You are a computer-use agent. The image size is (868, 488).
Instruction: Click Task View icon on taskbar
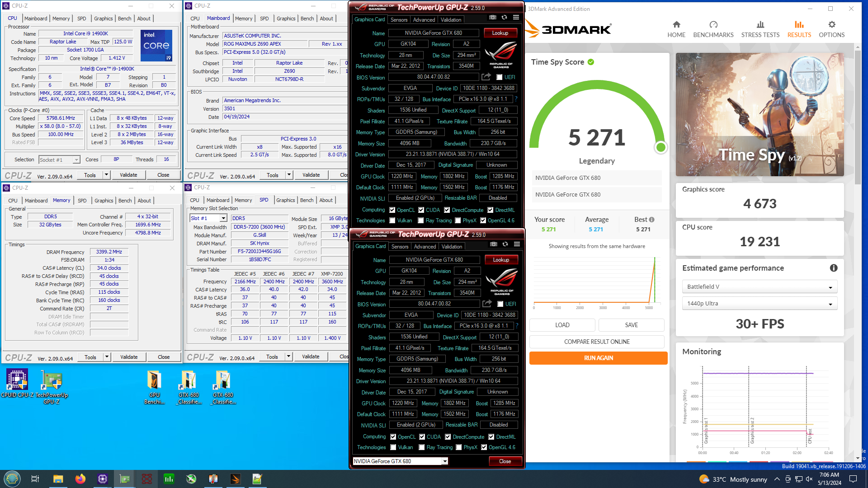click(35, 479)
